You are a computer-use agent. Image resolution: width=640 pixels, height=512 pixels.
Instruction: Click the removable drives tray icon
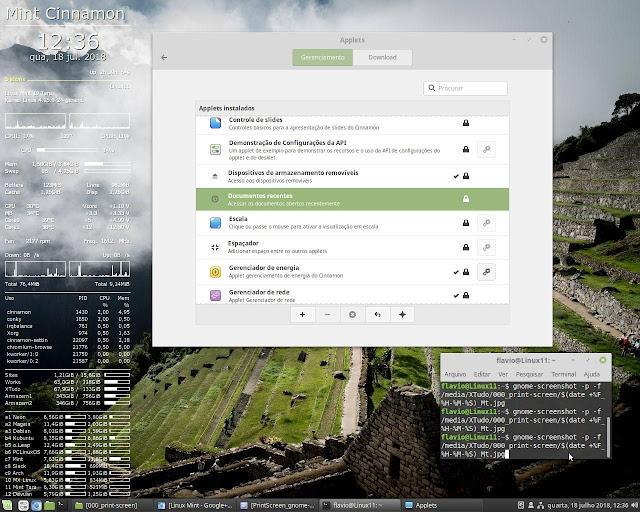pos(521,505)
